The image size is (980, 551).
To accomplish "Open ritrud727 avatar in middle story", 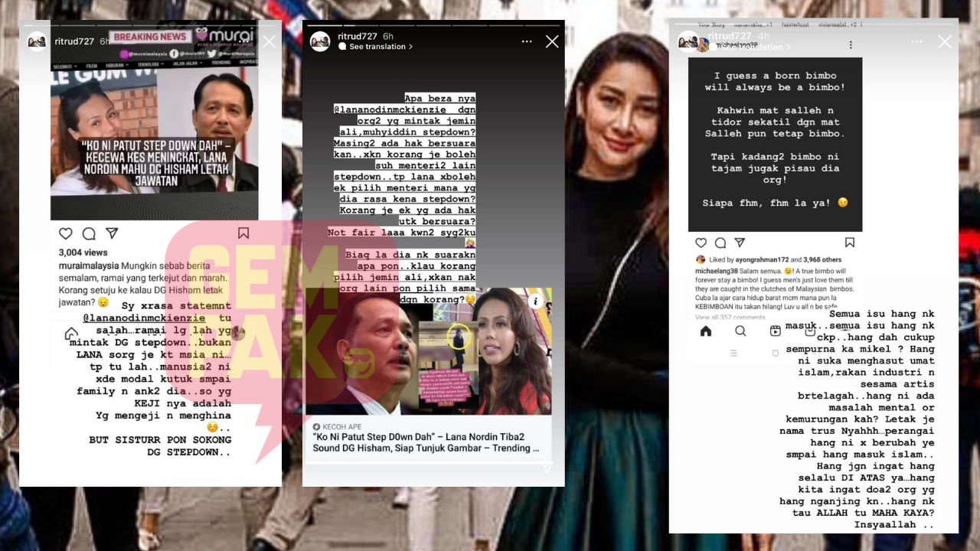I will click(x=320, y=41).
